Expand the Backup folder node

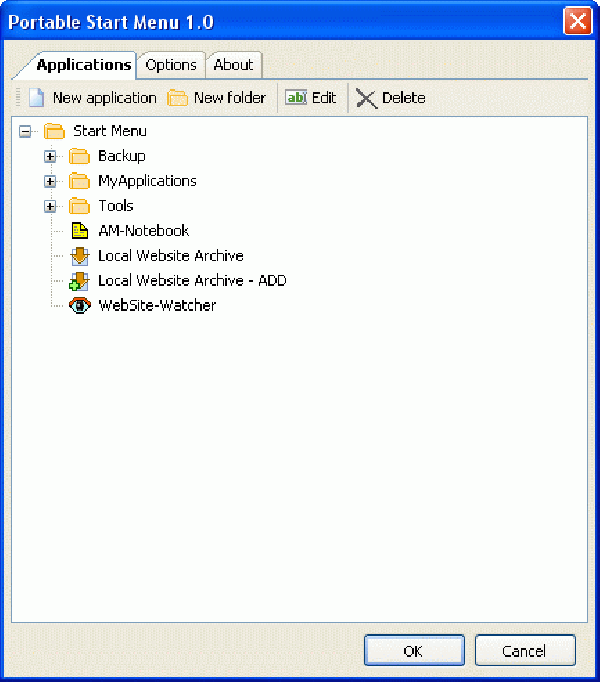(x=50, y=156)
